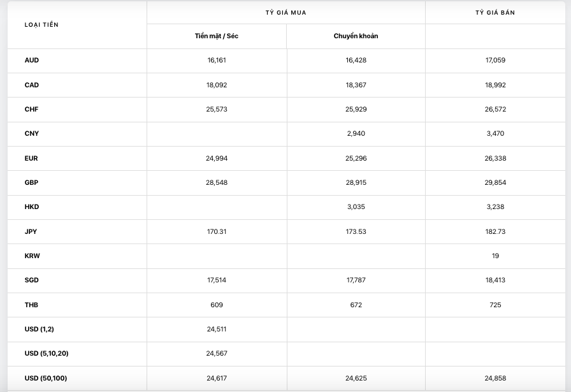This screenshot has height=392, width=571.
Task: Click the SGD currency row label
Action: (32, 280)
